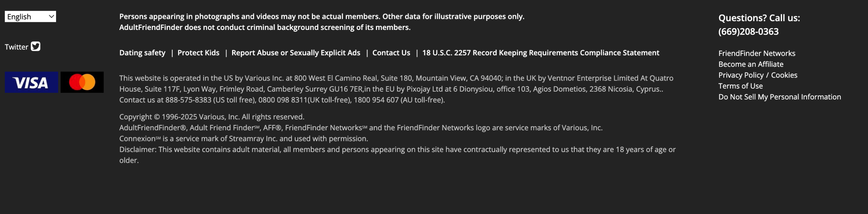Click the VISA card logo

(x=31, y=82)
